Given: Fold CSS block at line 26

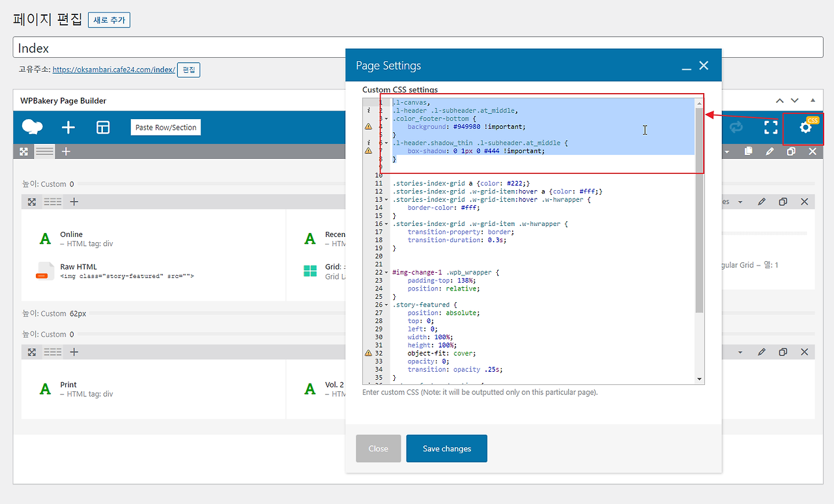Looking at the screenshot, I should 387,305.
